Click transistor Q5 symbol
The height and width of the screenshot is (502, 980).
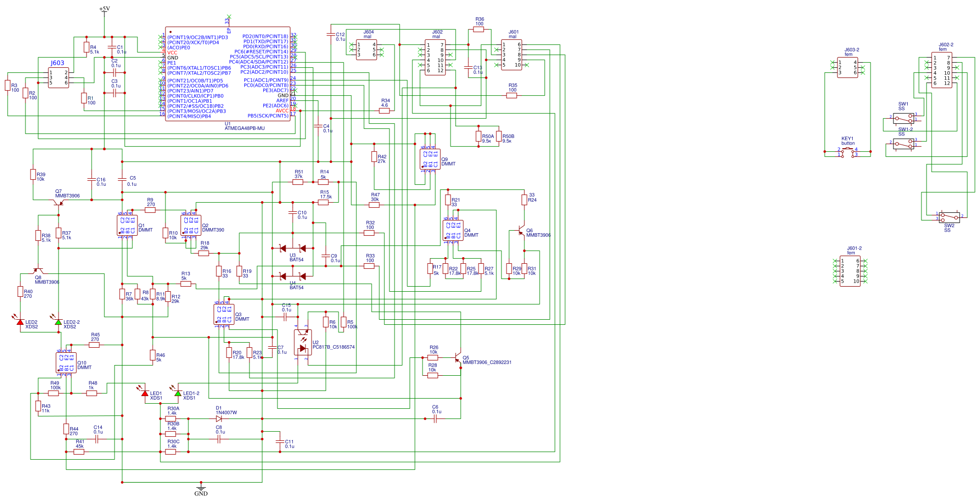(x=458, y=358)
